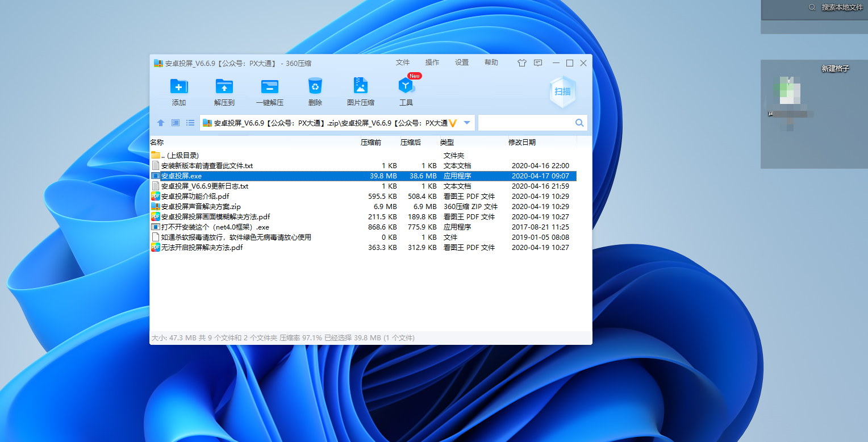Click the 安卓投屏.exe application icon
Image resolution: width=868 pixels, height=442 pixels.
click(x=156, y=176)
